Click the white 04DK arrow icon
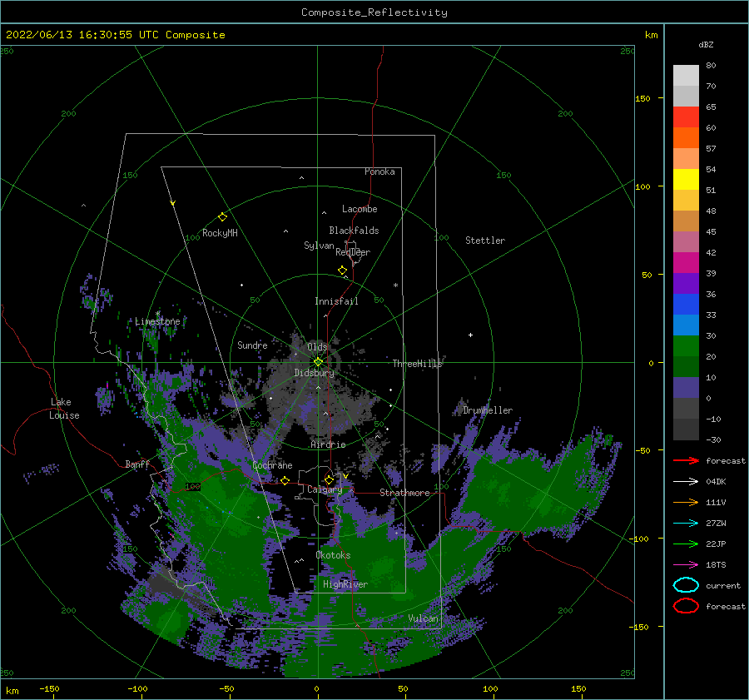Screen dimensions: 749x700 click(x=686, y=482)
